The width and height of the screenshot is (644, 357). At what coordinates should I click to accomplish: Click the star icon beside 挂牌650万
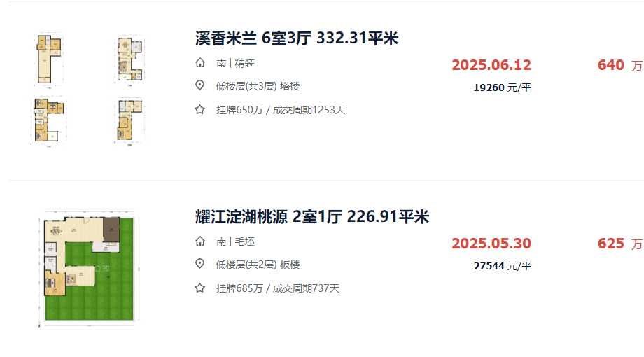(200, 110)
